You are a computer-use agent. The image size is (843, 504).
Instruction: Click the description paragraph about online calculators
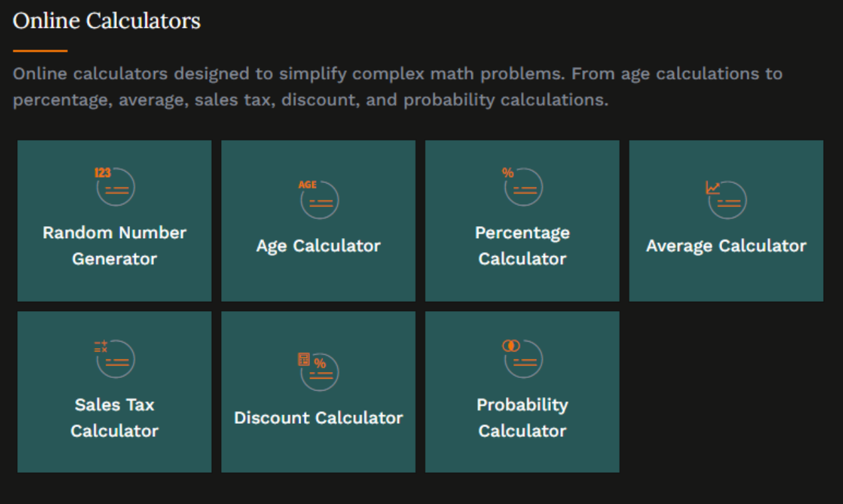point(398,87)
